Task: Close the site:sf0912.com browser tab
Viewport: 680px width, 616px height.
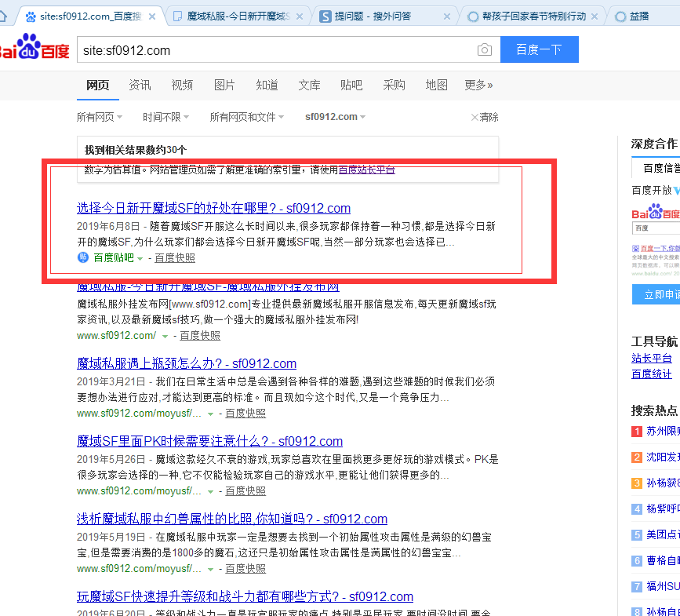Action: tap(152, 16)
